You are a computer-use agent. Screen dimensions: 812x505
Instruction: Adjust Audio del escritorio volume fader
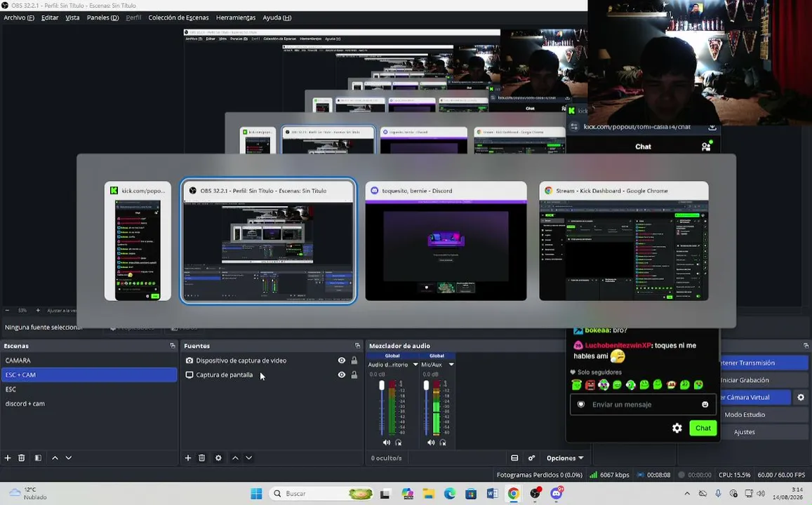coord(382,386)
